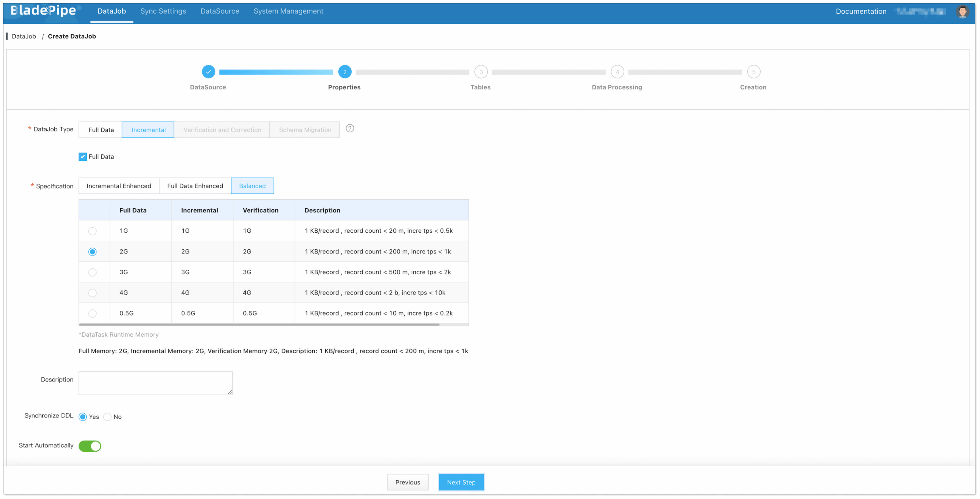Toggle the Start Automatically switch
980x499 pixels.
pyautogui.click(x=90, y=446)
